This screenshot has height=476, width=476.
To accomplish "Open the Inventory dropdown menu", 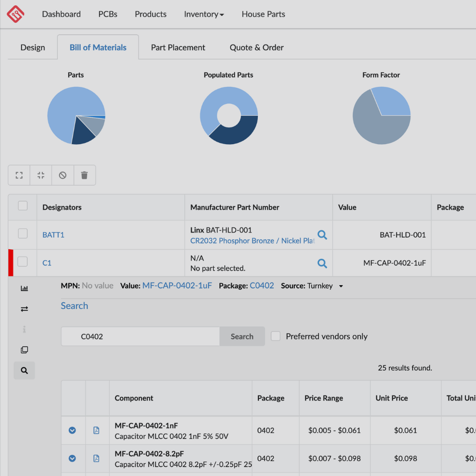I will (204, 14).
